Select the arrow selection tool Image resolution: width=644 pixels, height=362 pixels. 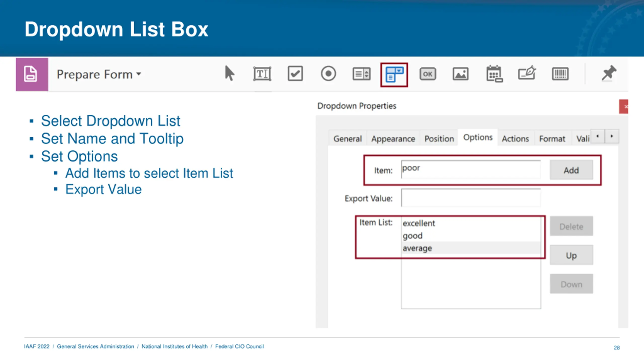tap(229, 74)
